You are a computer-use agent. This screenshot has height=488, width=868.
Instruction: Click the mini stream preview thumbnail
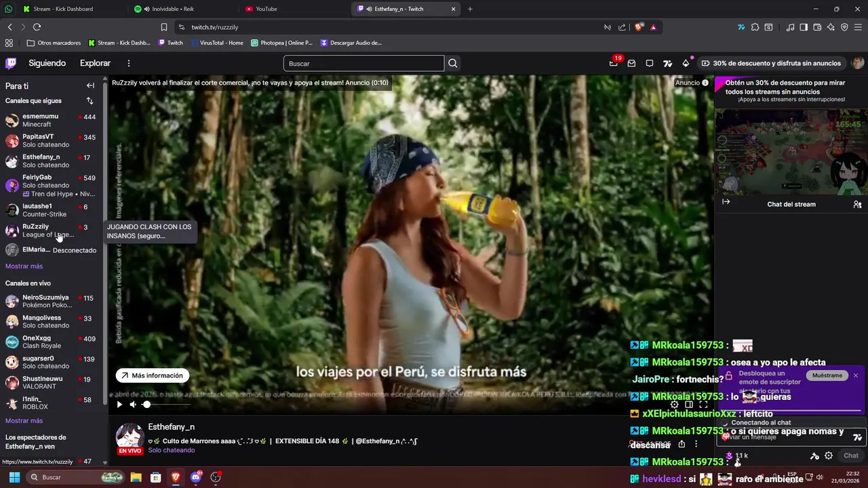coord(791,152)
